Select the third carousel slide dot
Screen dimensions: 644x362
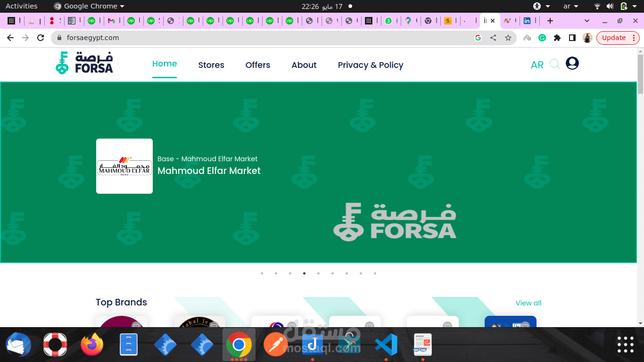290,273
